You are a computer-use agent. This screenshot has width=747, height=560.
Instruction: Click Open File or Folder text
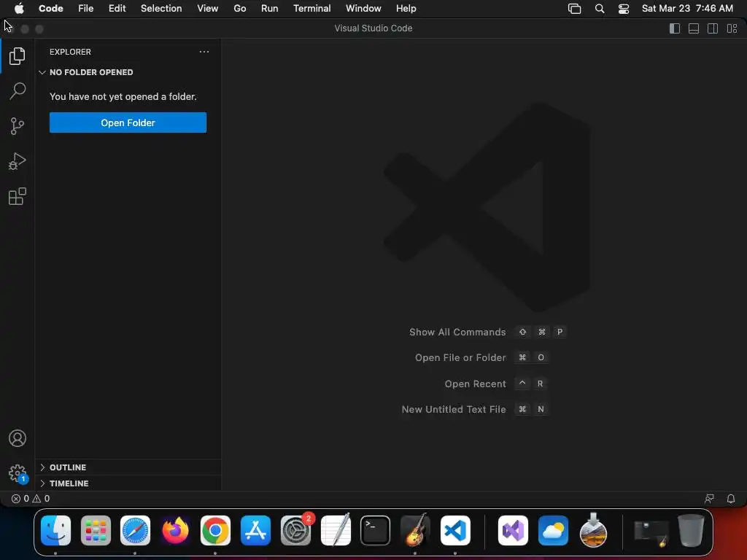tap(460, 357)
